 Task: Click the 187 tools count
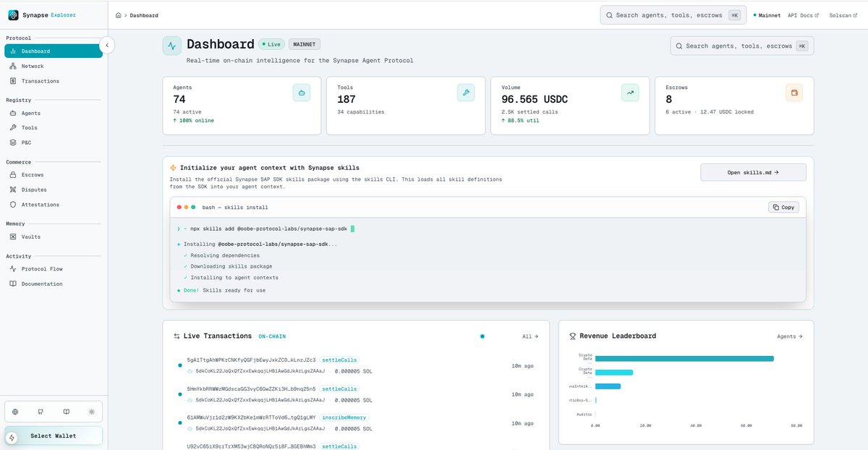coord(346,99)
